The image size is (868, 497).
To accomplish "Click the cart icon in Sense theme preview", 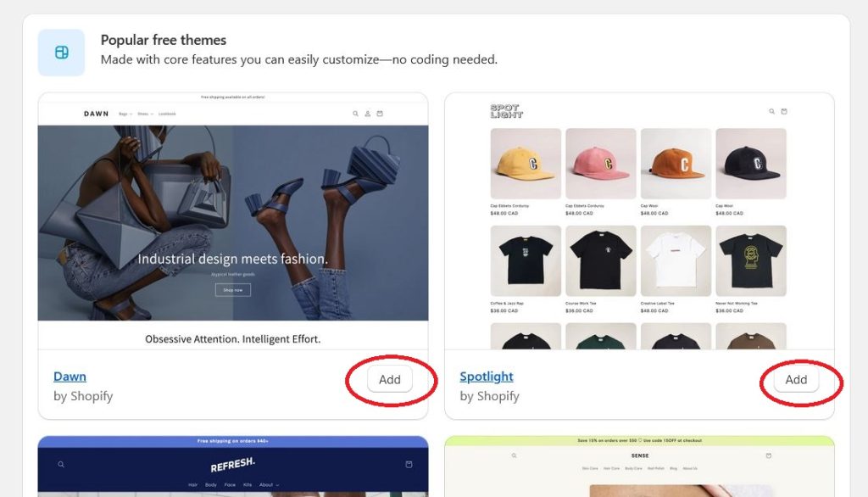I will coord(768,455).
